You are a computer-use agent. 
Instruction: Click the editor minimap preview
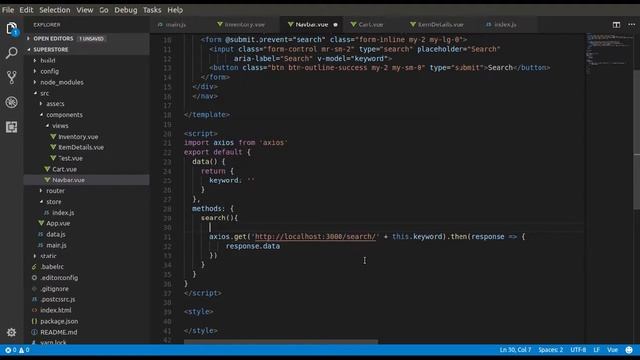point(610,53)
